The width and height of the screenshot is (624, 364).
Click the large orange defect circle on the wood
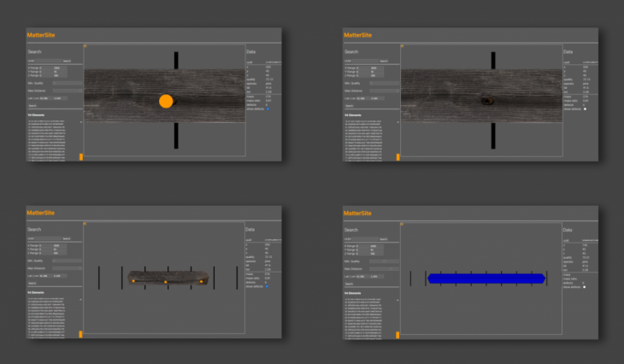pyautogui.click(x=166, y=102)
